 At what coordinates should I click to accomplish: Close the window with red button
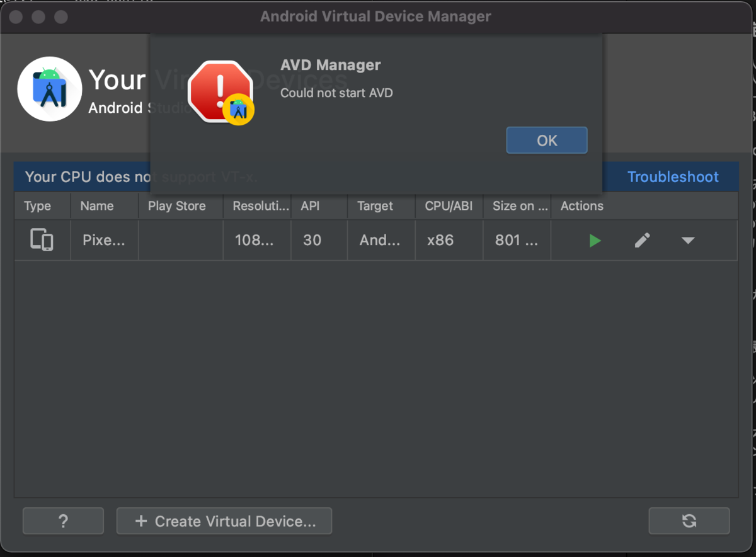pyautogui.click(x=16, y=17)
